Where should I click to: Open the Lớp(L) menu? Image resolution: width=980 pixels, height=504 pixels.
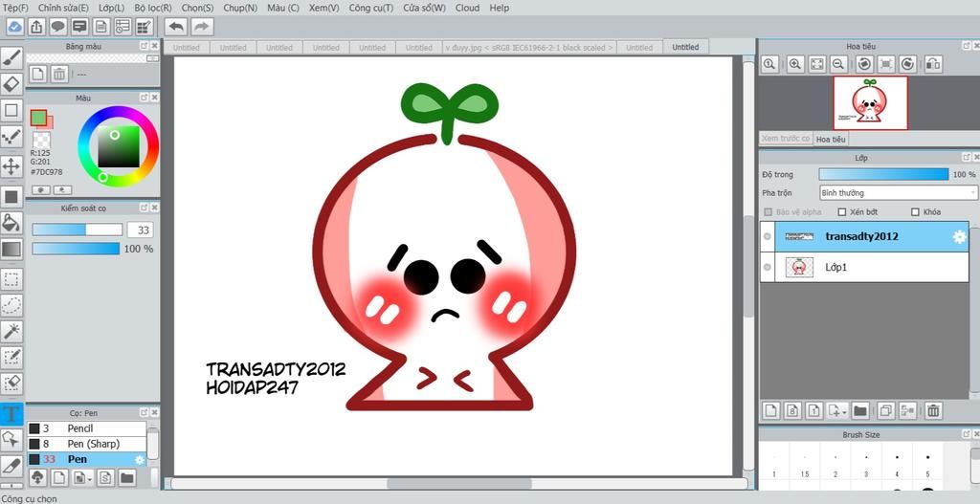[x=111, y=8]
